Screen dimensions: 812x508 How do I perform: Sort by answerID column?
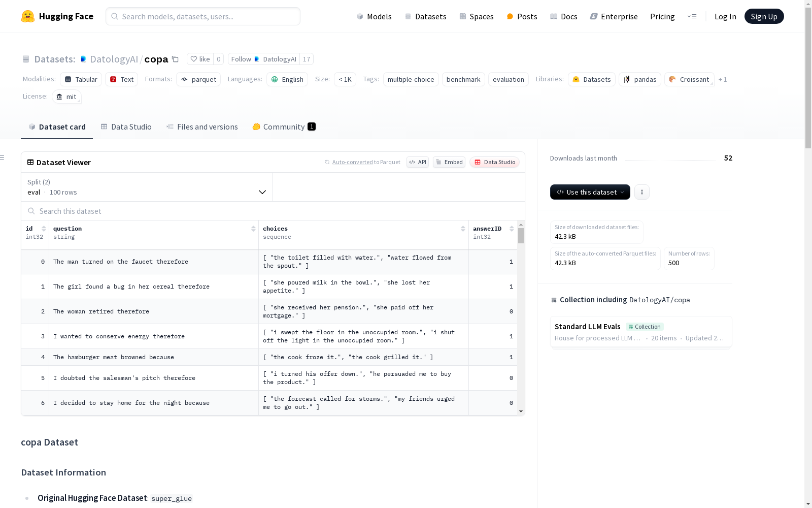pos(512,229)
